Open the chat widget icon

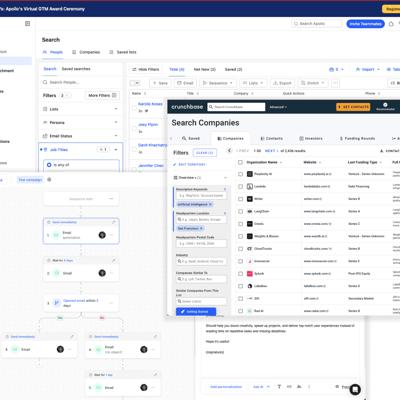click(x=355, y=389)
